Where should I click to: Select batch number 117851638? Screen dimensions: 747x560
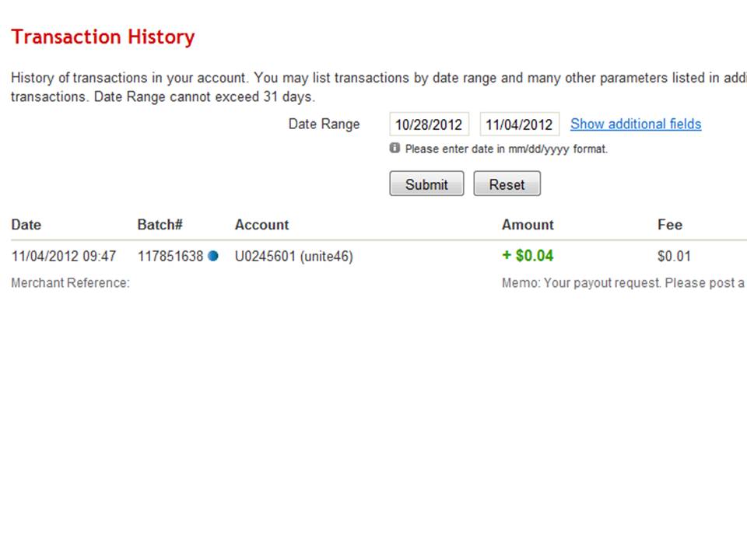[170, 256]
